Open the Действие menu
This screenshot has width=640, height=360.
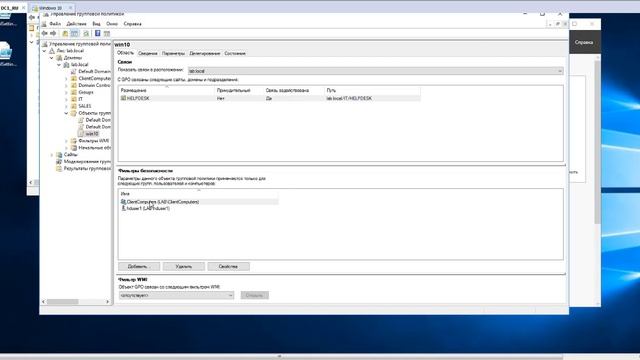pos(76,24)
